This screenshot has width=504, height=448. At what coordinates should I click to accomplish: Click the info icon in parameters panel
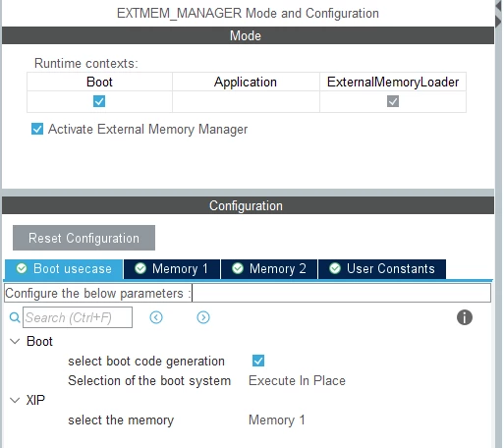point(465,317)
